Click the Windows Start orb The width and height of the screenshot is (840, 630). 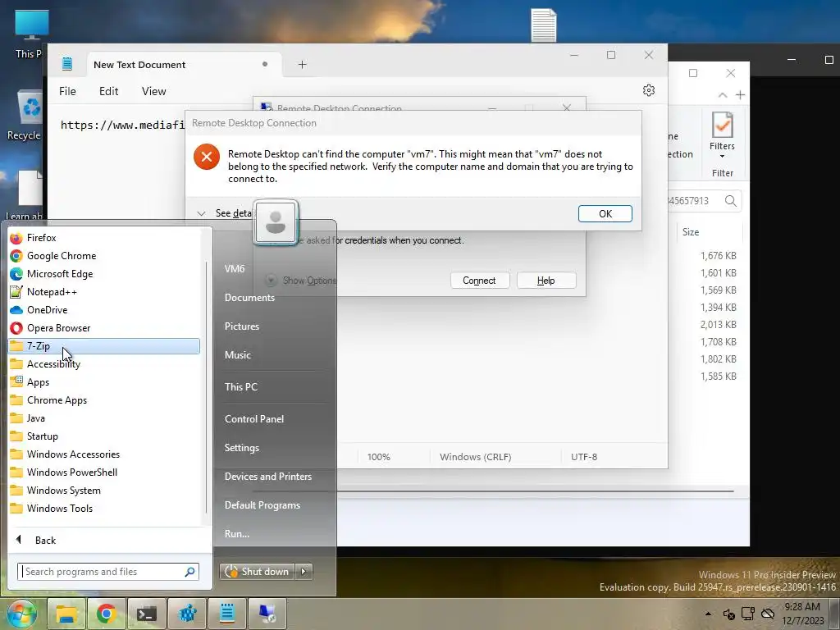pyautogui.click(x=21, y=614)
